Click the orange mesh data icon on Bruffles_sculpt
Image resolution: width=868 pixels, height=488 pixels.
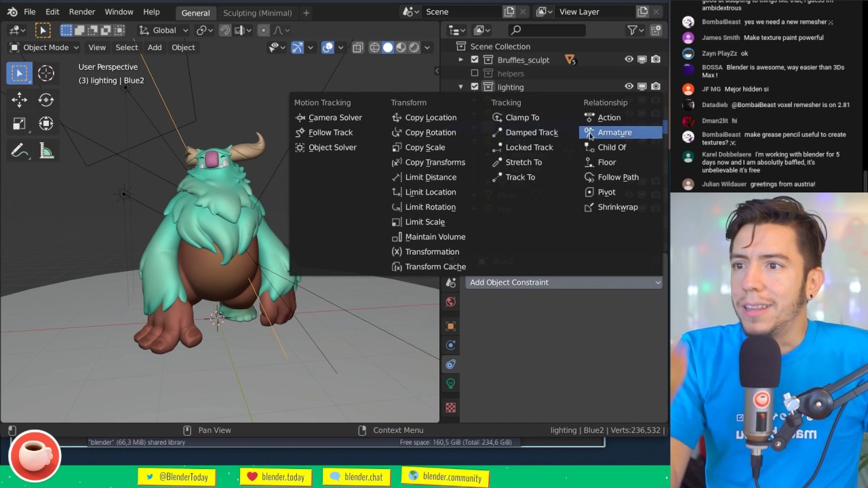click(x=570, y=60)
